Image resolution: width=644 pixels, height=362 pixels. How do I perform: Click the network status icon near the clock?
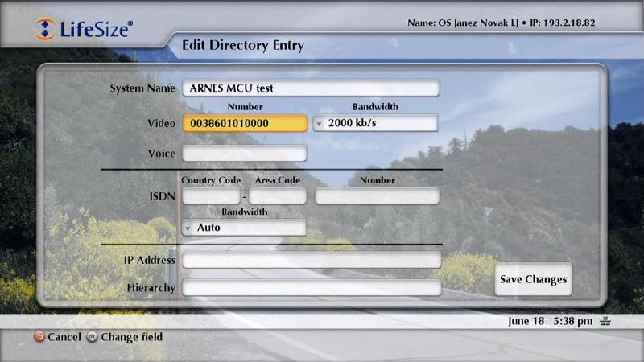tap(605, 321)
